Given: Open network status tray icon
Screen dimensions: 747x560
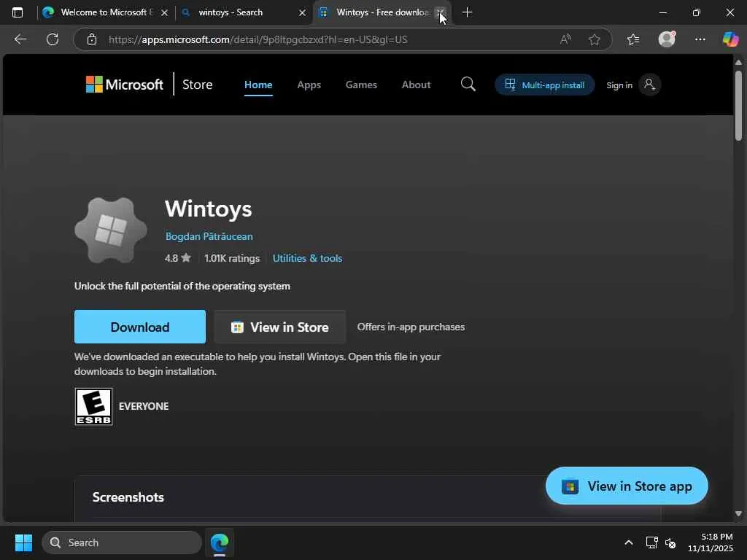Looking at the screenshot, I should click(651, 542).
